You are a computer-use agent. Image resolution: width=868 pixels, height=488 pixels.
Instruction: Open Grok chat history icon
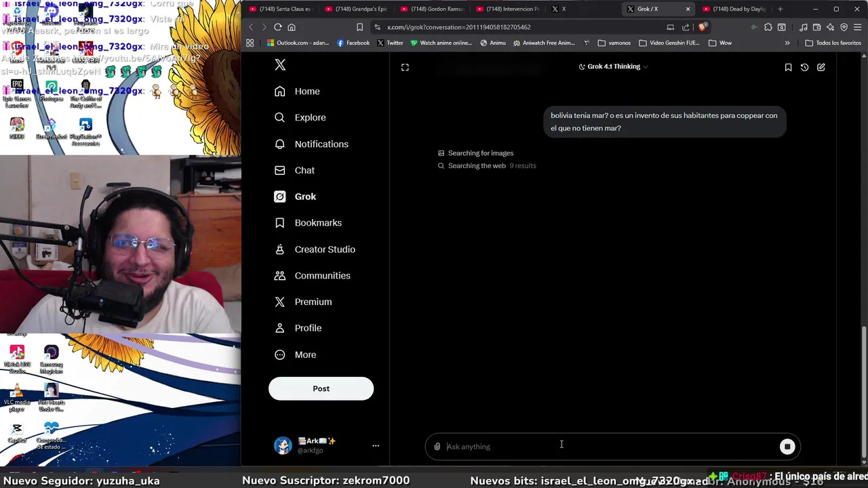point(804,67)
